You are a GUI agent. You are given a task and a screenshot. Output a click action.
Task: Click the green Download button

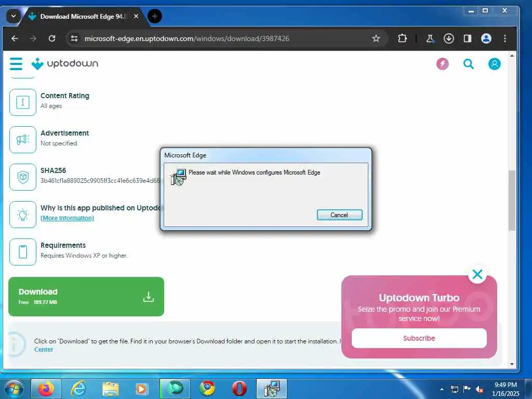pyautogui.click(x=86, y=297)
